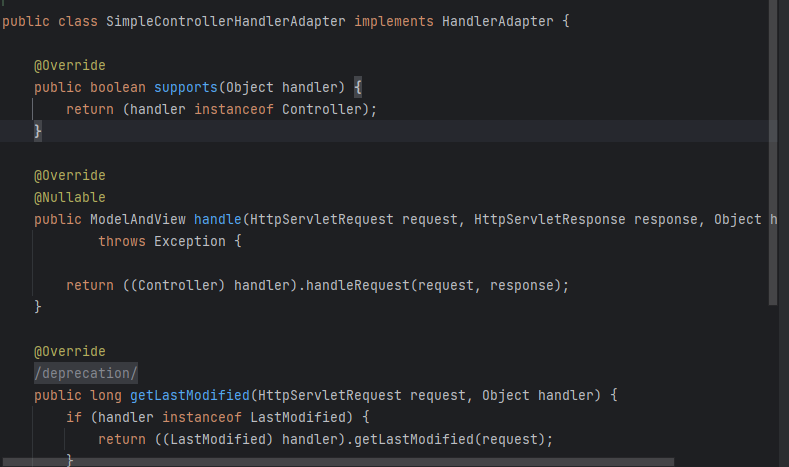Click the horizontal scrollbar thumb at bottom

338,462
